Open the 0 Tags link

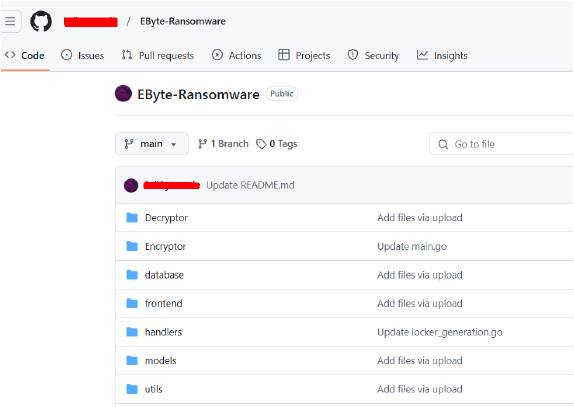coord(277,144)
